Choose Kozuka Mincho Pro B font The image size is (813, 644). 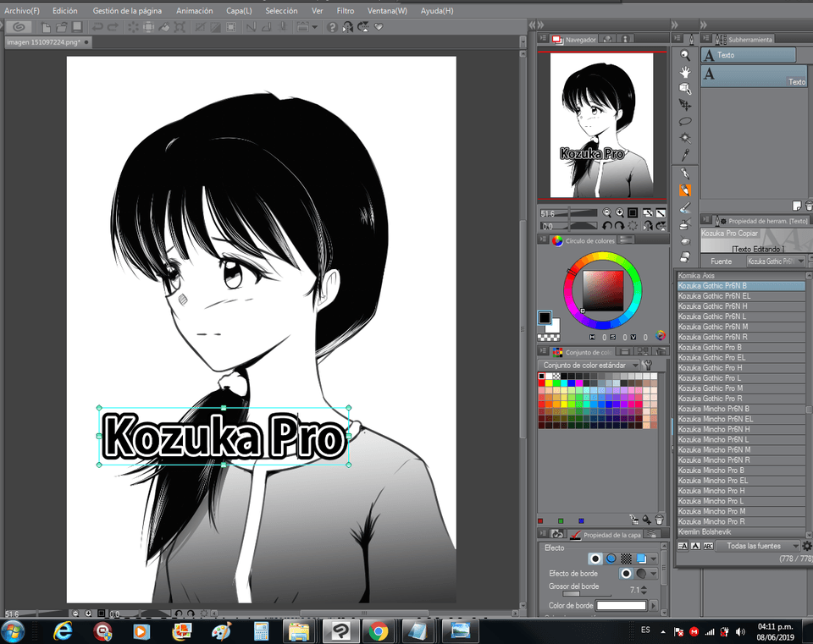point(741,471)
